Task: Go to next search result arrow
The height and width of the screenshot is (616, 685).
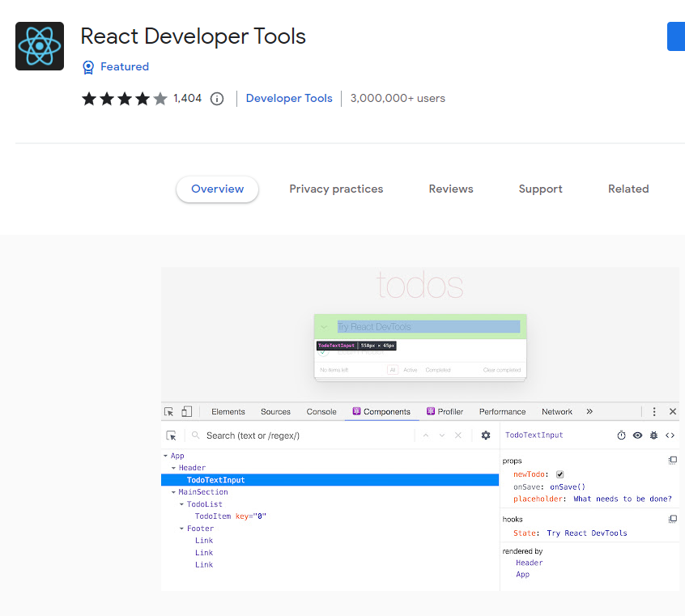Action: 441,435
